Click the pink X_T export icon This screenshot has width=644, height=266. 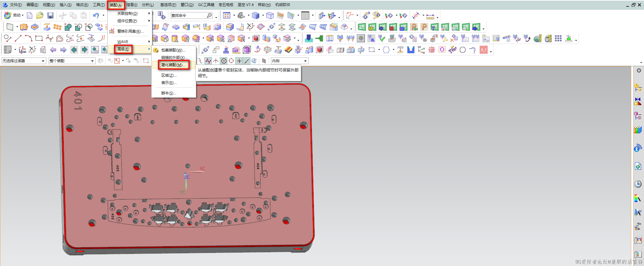click(x=484, y=50)
